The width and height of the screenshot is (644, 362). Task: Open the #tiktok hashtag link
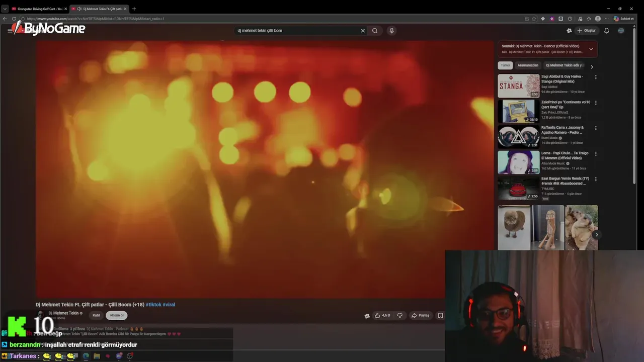pos(153,305)
